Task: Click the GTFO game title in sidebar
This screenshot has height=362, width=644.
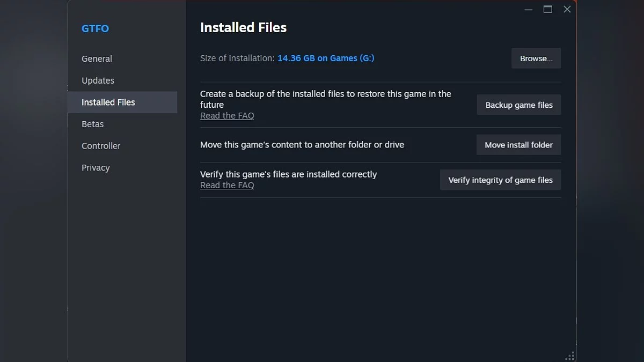Action: pos(95,29)
